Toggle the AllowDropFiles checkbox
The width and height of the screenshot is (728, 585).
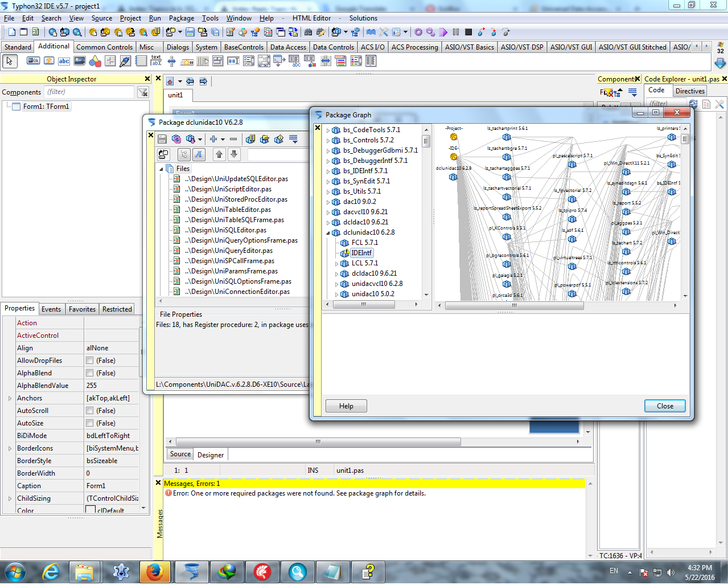tap(90, 361)
